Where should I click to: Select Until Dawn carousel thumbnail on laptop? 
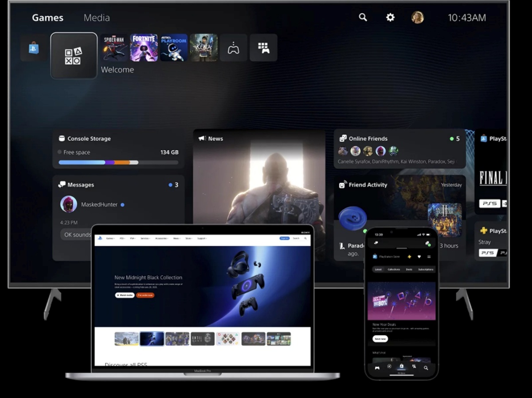[x=203, y=339]
